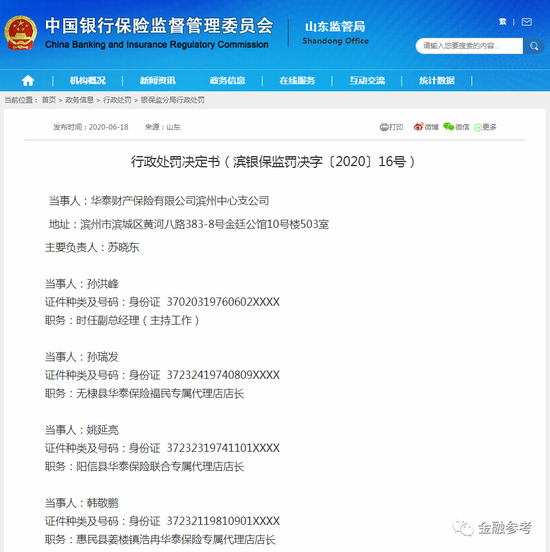550x552 pixels.
Task: Click the English title China Banking and Insurance Regulatory Commission
Action: tap(157, 45)
